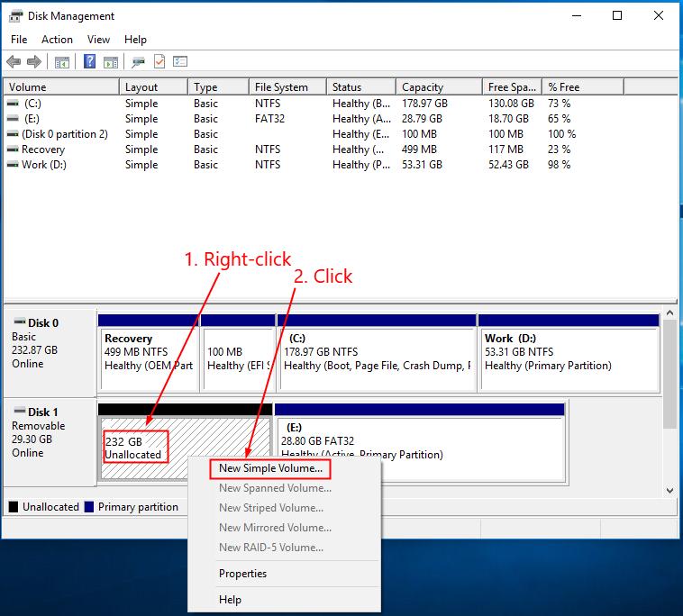The height and width of the screenshot is (616, 683).
Task: Click the drive icon beside (C:) in the list
Action: tap(14, 104)
